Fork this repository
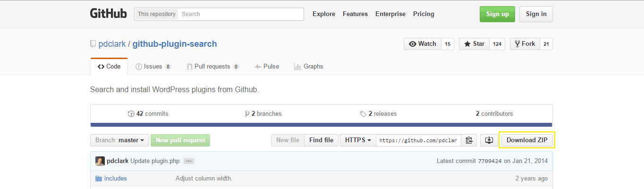This screenshot has height=189, width=644. tap(525, 44)
